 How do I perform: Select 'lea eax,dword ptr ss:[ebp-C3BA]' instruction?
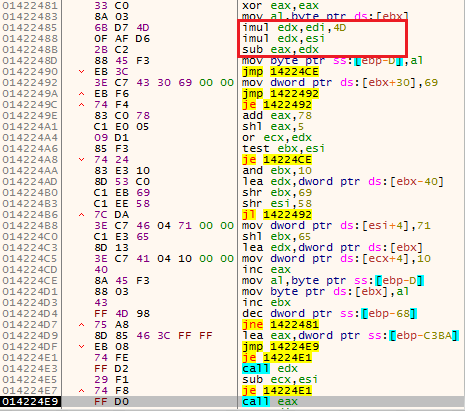pyautogui.click(x=350, y=336)
